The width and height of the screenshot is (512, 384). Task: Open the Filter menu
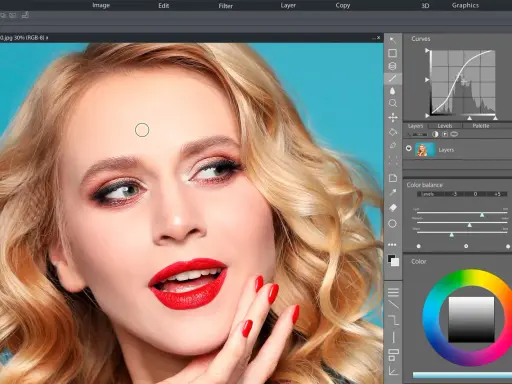tap(225, 6)
